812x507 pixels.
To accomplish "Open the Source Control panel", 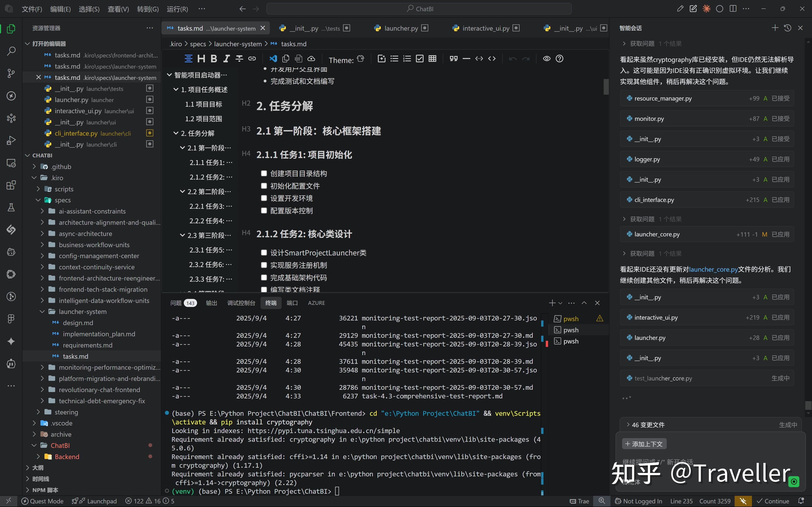I will [x=11, y=74].
